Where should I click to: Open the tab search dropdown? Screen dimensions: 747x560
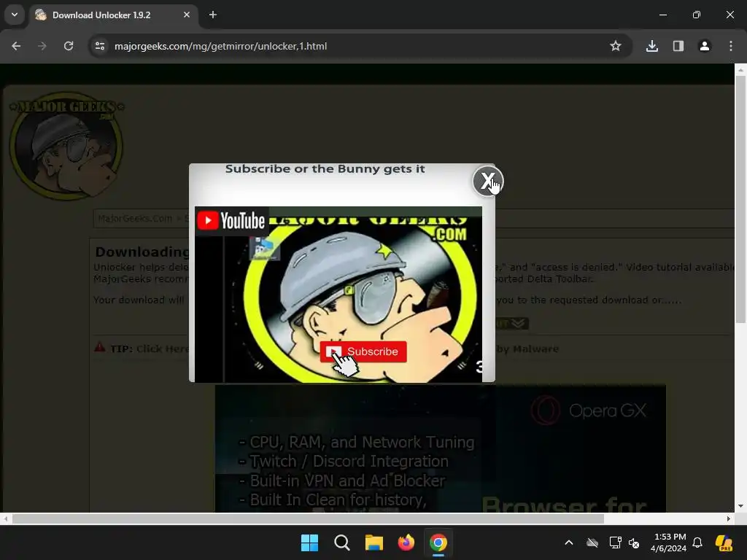[15, 15]
